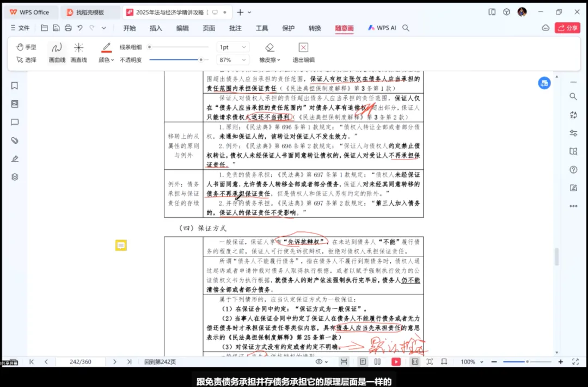Click the redo icon

coord(92,28)
